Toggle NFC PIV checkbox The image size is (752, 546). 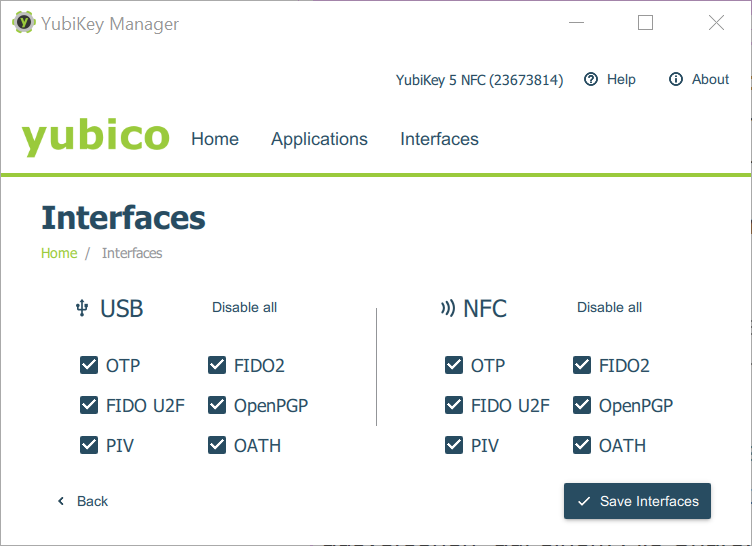(x=454, y=445)
